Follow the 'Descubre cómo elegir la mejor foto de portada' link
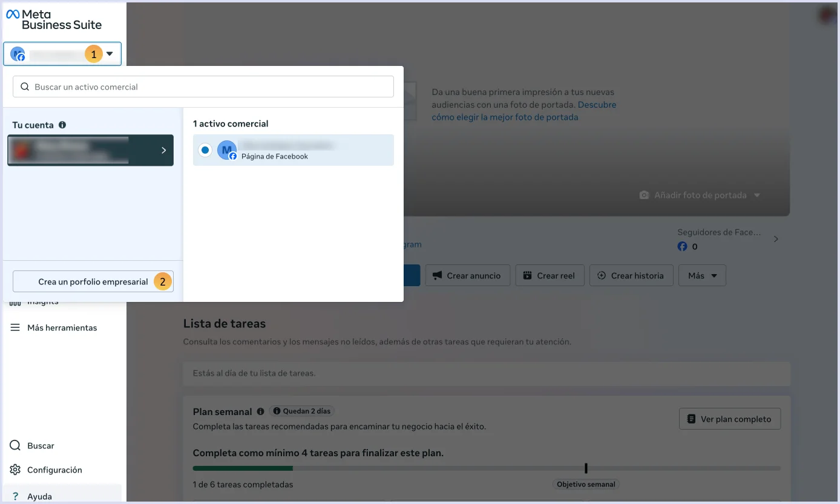This screenshot has width=840, height=504. 524,111
